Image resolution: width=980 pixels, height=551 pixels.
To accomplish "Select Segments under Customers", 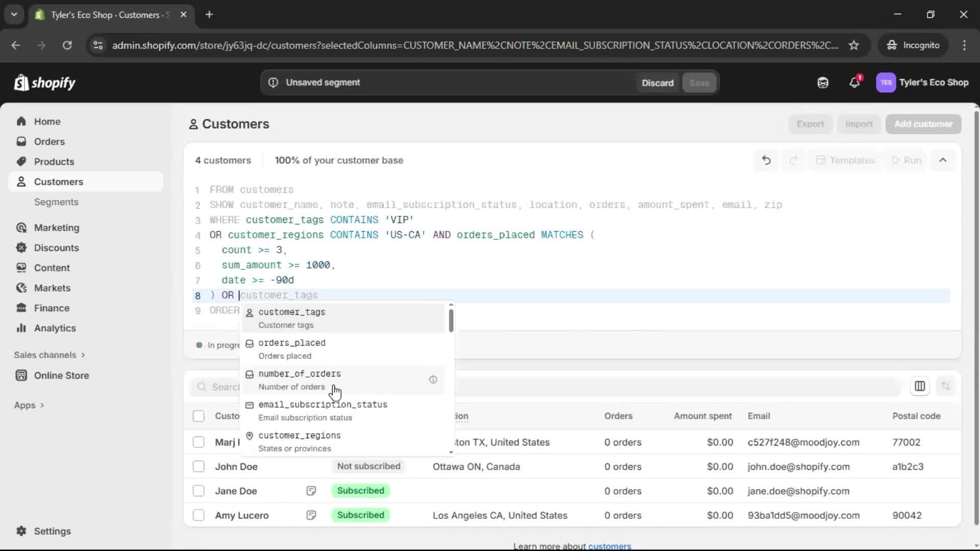I will (57, 202).
